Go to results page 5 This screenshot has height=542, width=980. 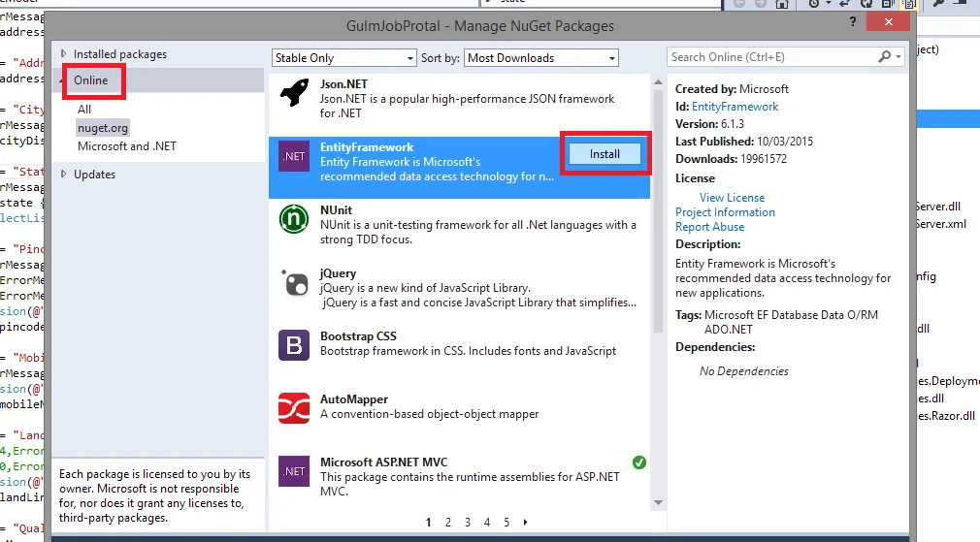506,522
